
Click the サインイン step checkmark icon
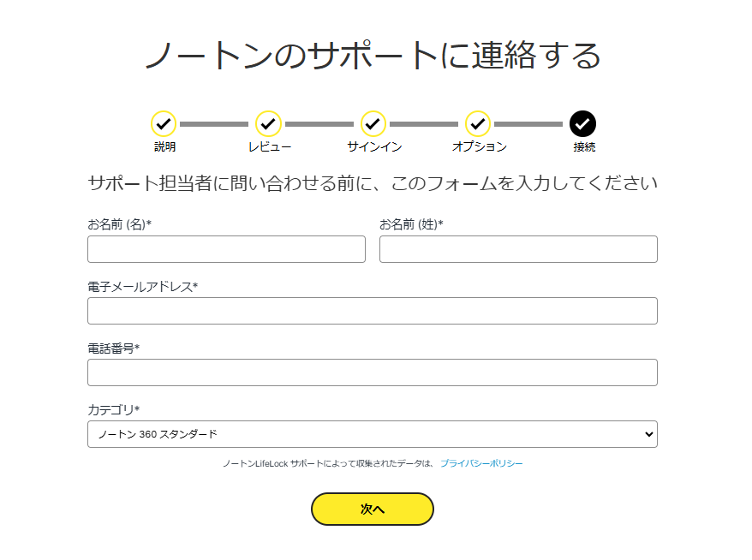pos(373,123)
